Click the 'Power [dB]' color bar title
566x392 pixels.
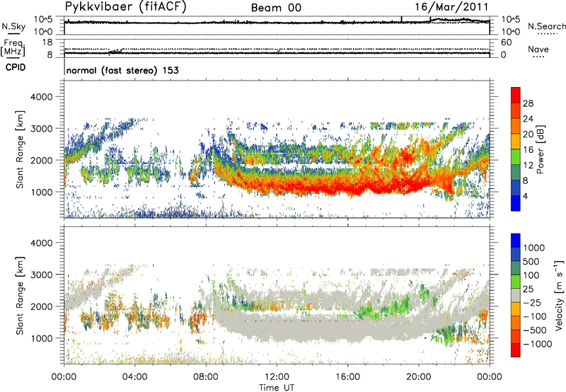pos(540,149)
